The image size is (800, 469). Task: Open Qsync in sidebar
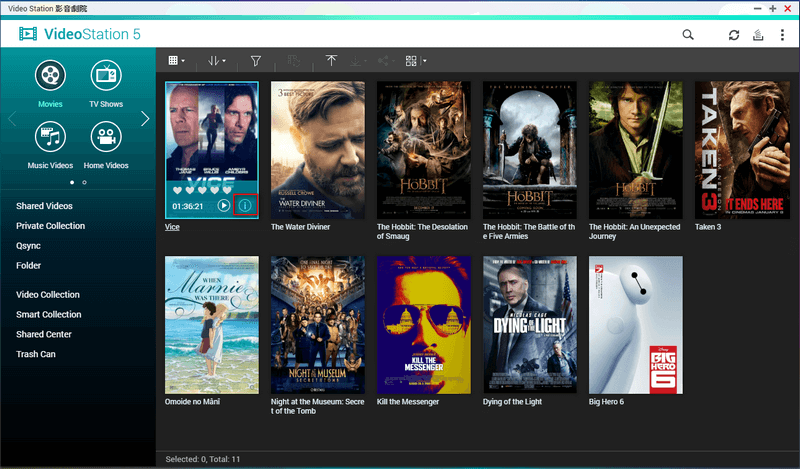[x=28, y=245]
